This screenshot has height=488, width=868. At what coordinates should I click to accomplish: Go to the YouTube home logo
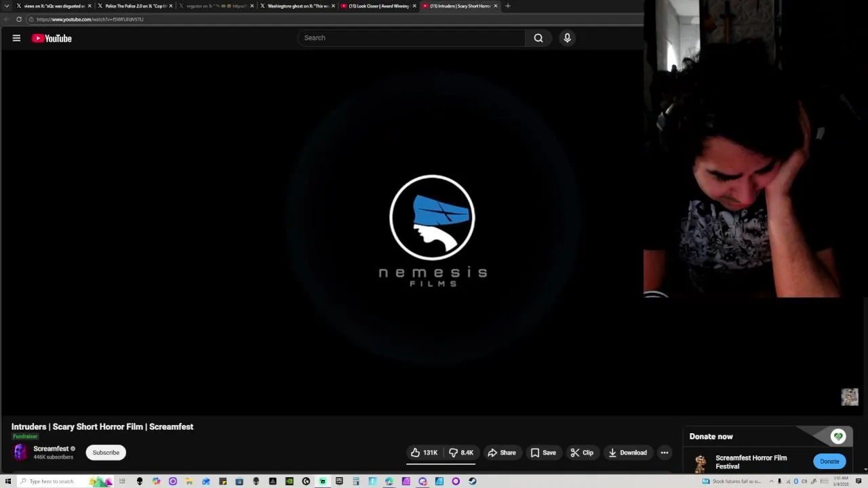(52, 39)
